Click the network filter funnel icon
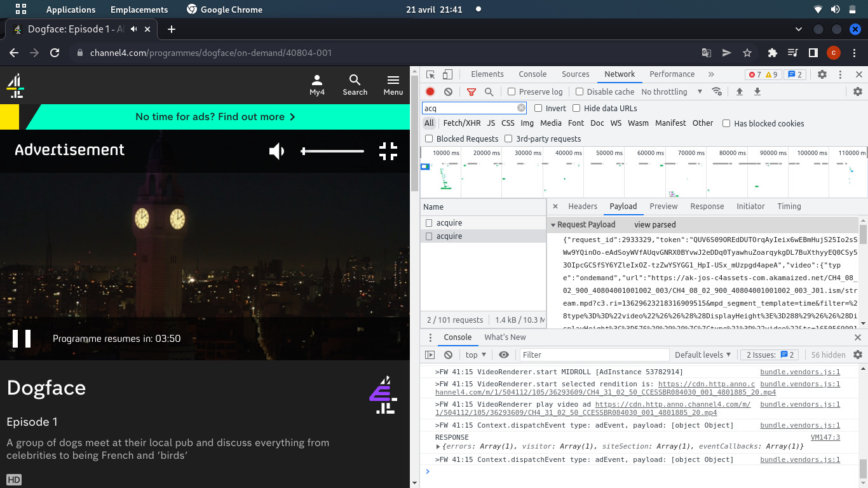The width and height of the screenshot is (868, 488). [x=471, y=91]
